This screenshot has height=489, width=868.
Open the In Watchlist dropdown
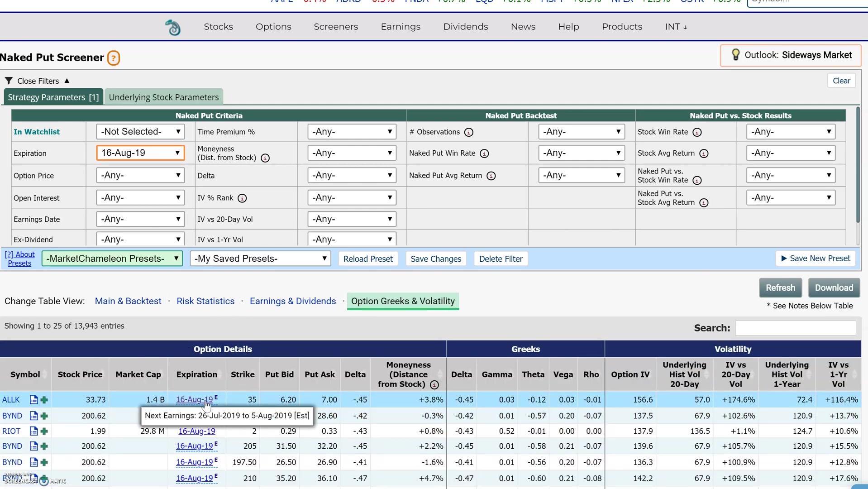(x=140, y=132)
